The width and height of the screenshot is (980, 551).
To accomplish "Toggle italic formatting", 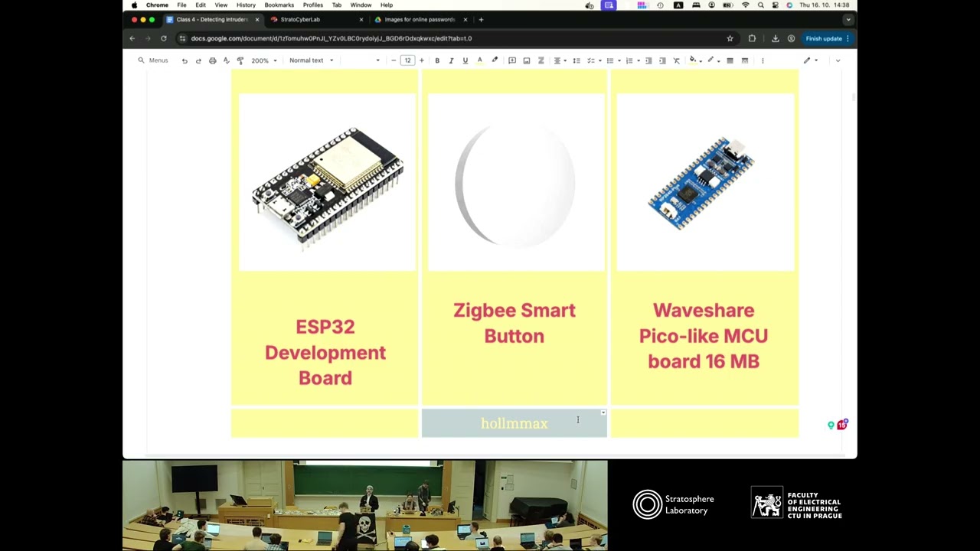I will tap(451, 60).
